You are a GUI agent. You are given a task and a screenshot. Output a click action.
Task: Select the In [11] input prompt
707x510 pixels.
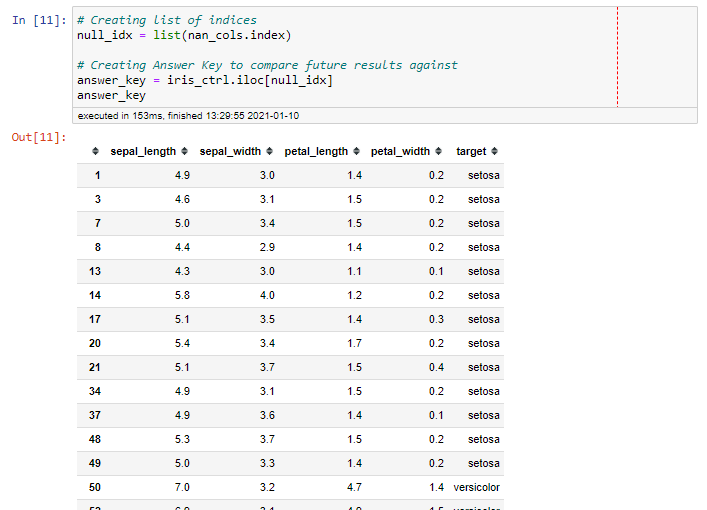coord(39,20)
